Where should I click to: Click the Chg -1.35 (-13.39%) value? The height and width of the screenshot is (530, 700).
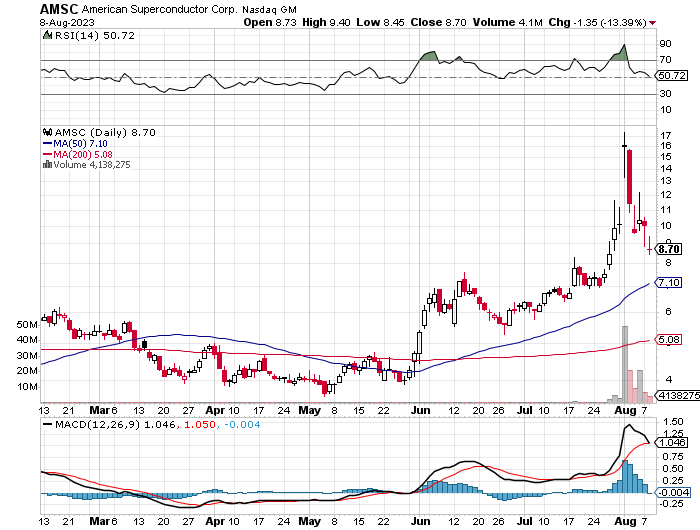coord(597,22)
